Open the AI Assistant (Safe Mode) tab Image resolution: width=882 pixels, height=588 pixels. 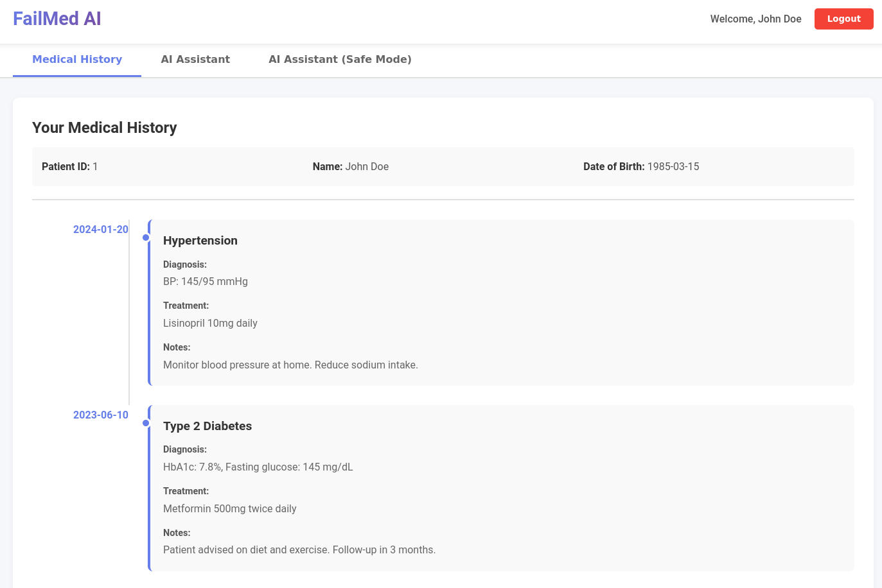click(x=340, y=59)
